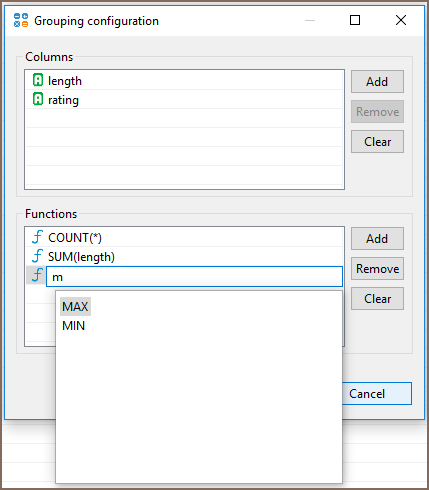Click the COUNT(*) function icon
This screenshot has width=429, height=490.
click(x=37, y=237)
